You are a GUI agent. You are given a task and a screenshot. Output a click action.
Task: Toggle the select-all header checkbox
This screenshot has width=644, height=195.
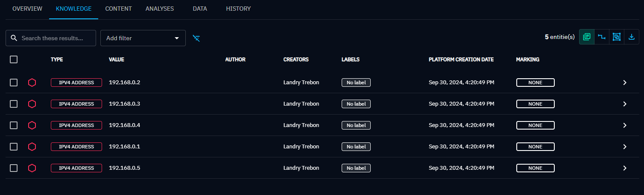click(14, 60)
